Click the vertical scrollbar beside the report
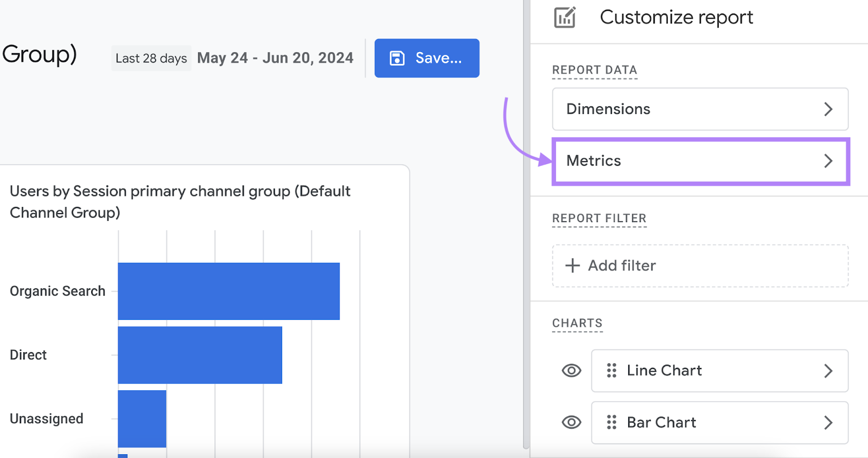868x458 pixels. point(526,228)
